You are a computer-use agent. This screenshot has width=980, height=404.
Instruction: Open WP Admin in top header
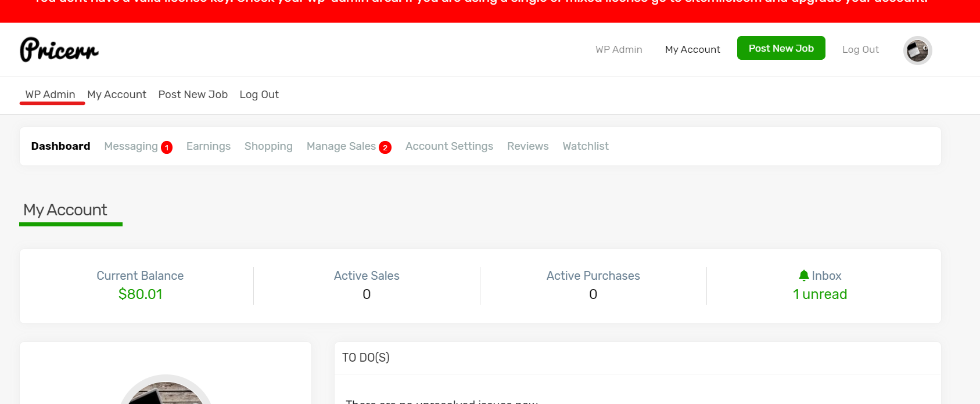(619, 50)
